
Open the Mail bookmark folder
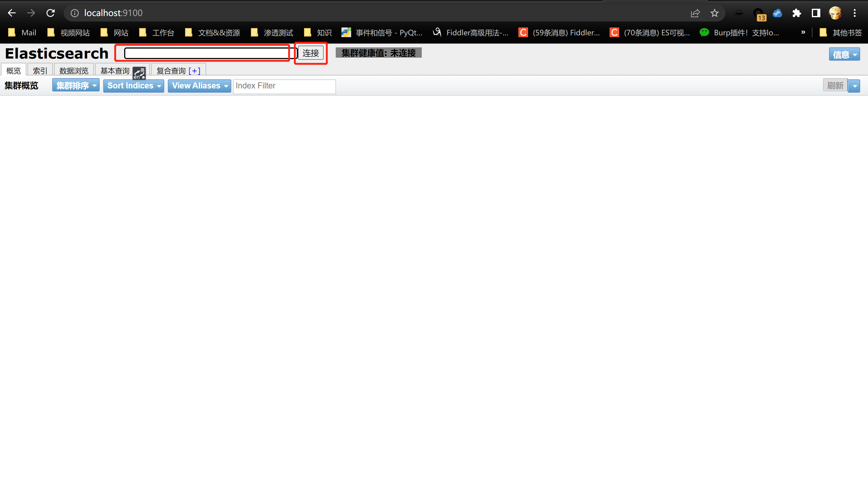coord(22,32)
